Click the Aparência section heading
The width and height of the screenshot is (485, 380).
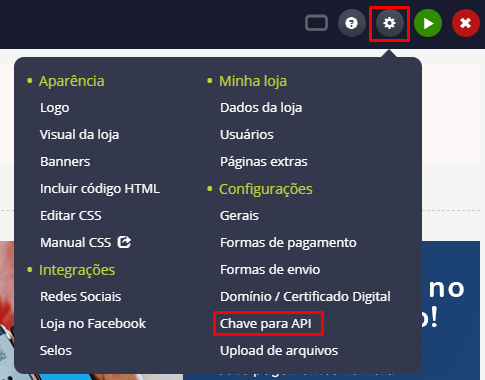coord(72,81)
